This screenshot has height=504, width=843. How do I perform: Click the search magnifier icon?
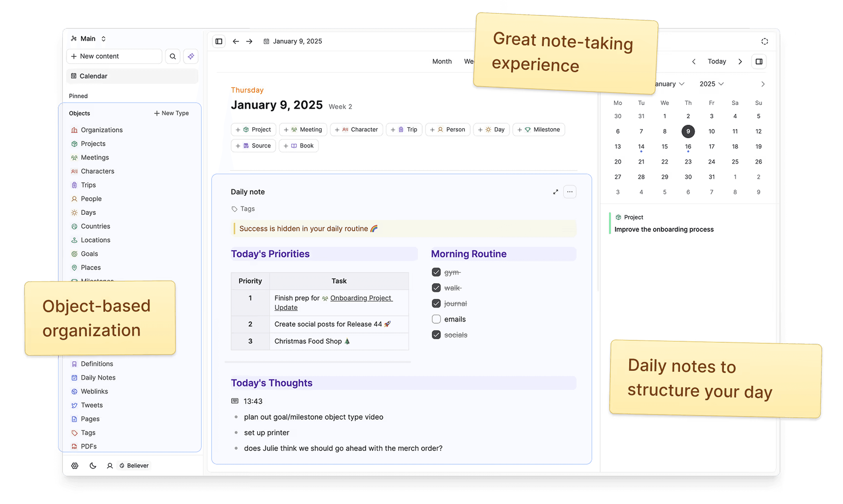click(173, 56)
